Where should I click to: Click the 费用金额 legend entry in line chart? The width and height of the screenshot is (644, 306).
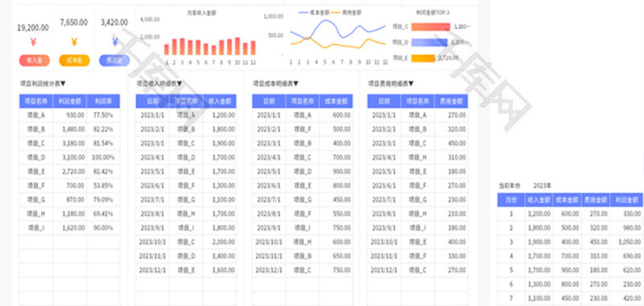[x=346, y=13]
